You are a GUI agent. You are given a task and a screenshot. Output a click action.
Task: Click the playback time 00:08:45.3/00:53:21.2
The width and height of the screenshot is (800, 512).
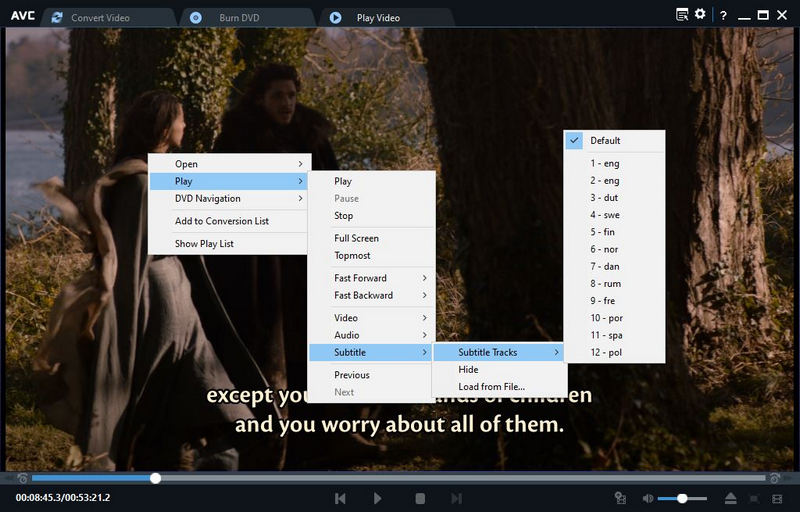pos(63,497)
